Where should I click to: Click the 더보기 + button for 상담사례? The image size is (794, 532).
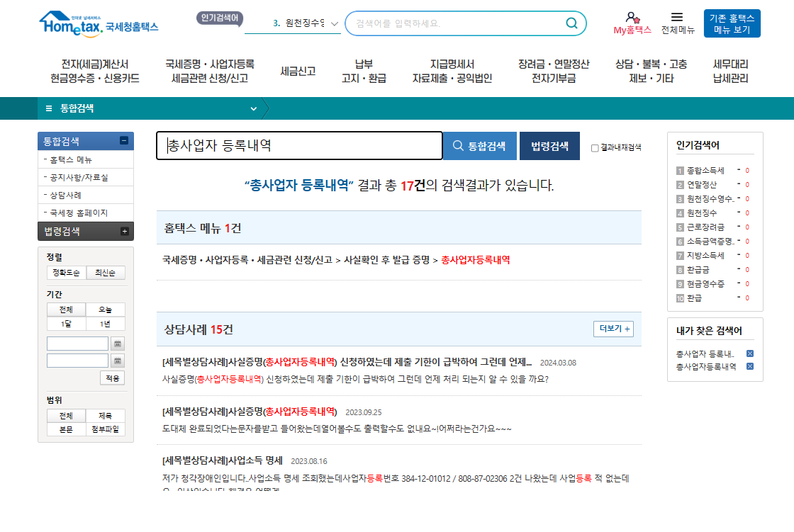pos(613,329)
